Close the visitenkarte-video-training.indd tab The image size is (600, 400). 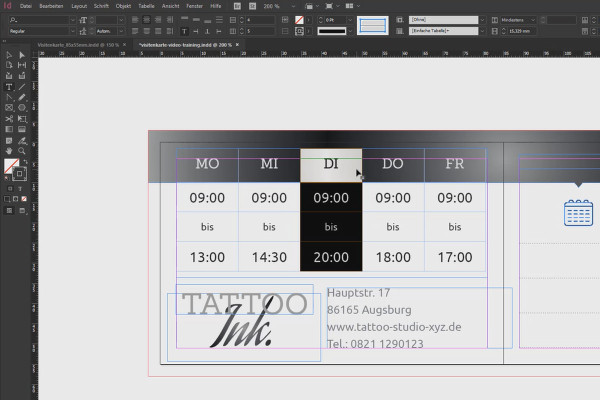pyautogui.click(x=237, y=45)
